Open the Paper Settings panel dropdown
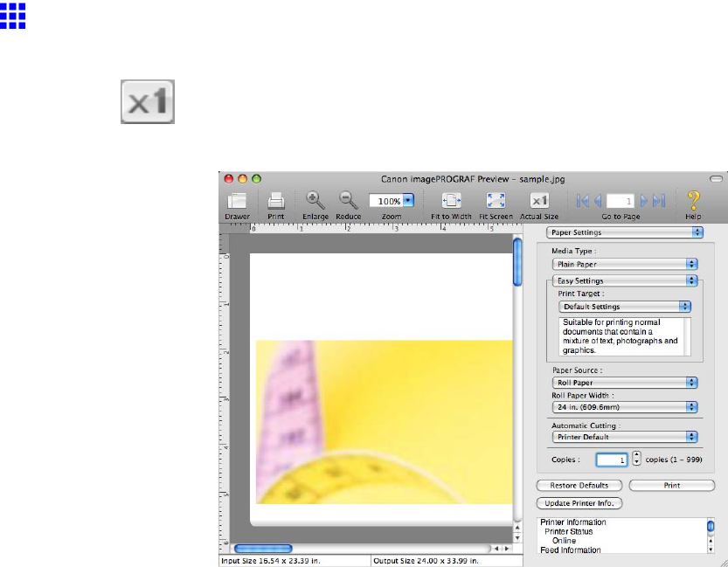 tap(625, 232)
